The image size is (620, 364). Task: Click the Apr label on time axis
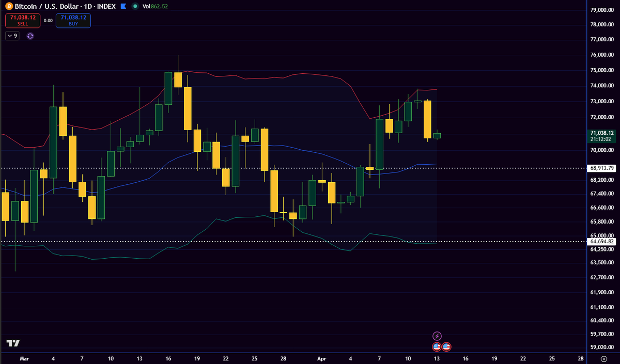(x=322, y=358)
